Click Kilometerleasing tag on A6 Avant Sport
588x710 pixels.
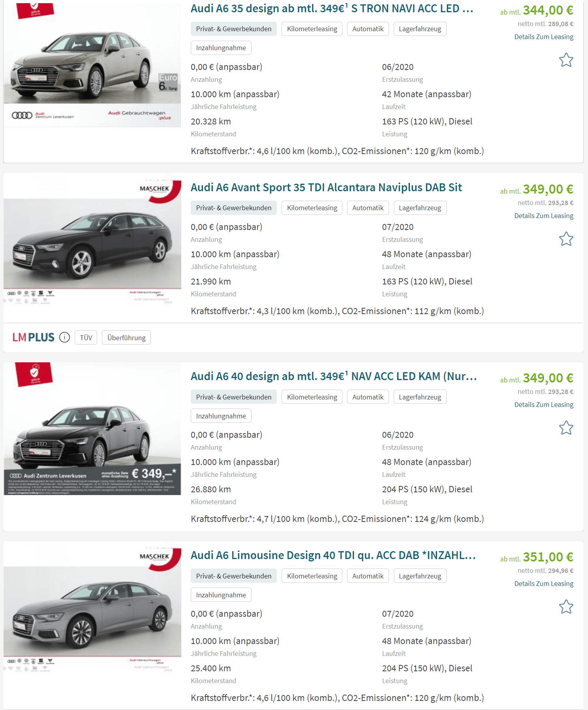click(312, 208)
